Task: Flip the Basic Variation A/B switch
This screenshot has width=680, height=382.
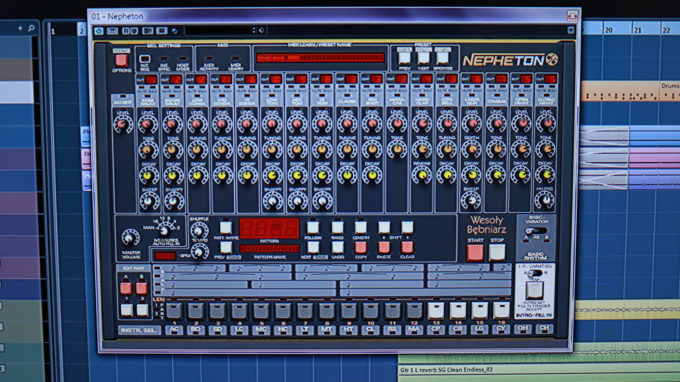Action: click(535, 232)
